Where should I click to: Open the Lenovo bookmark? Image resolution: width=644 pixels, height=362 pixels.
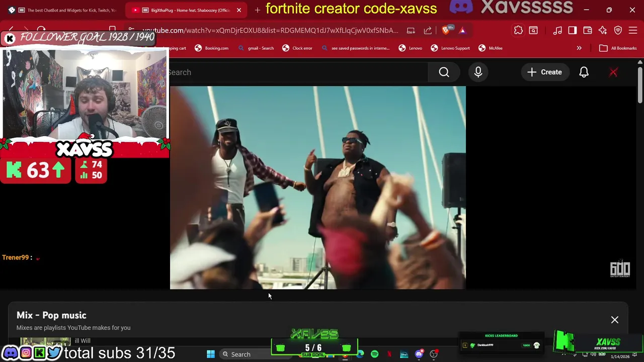pyautogui.click(x=411, y=48)
